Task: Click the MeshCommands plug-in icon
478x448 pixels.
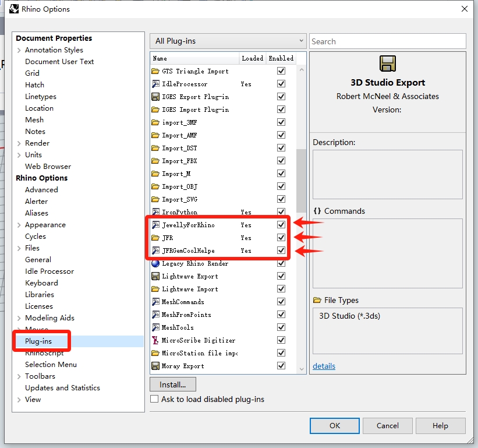Action: (x=155, y=302)
